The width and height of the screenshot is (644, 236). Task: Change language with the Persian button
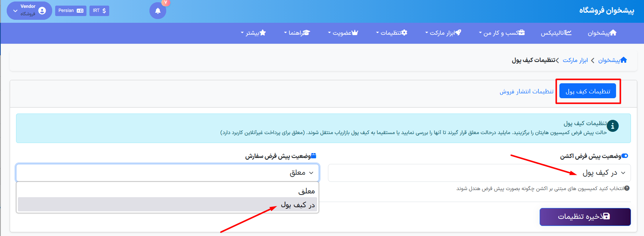(x=71, y=11)
